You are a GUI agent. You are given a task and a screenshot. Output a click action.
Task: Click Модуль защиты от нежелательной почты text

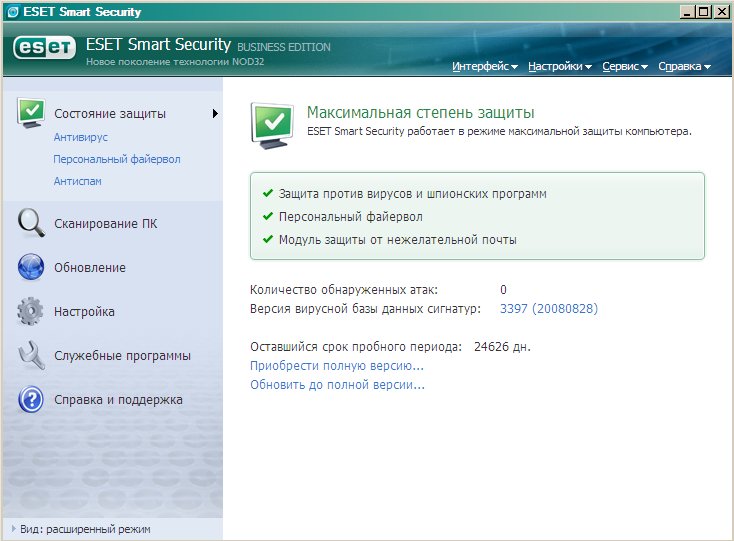(397, 240)
